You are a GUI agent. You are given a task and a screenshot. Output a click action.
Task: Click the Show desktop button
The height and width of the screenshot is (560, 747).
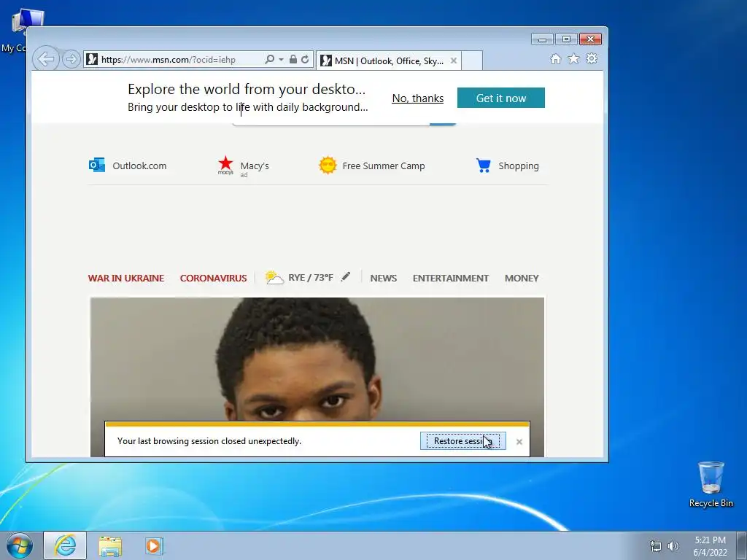[x=742, y=545]
